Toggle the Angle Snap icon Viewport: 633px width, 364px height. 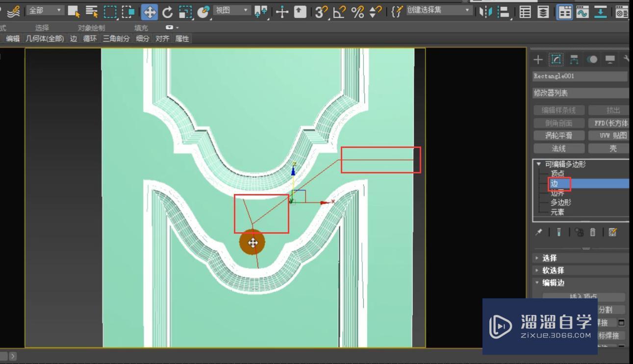(339, 12)
